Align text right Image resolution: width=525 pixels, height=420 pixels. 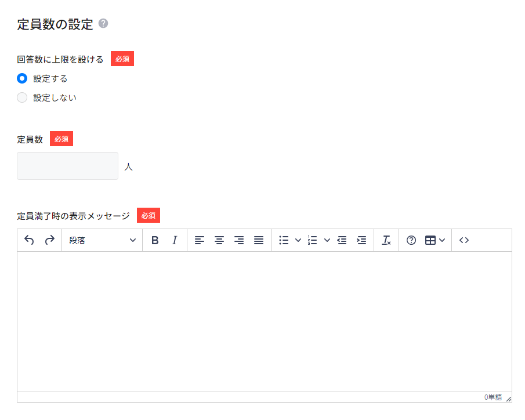[x=239, y=240]
